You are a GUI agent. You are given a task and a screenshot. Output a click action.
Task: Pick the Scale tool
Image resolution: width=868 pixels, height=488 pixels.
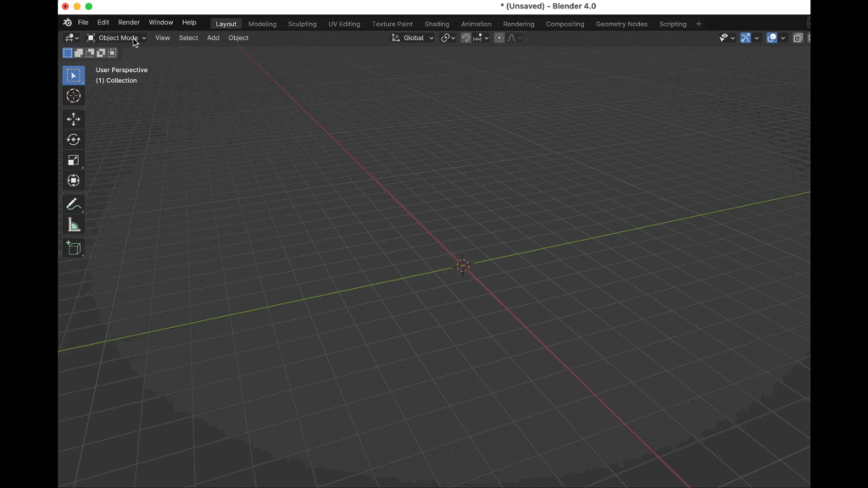tap(74, 160)
